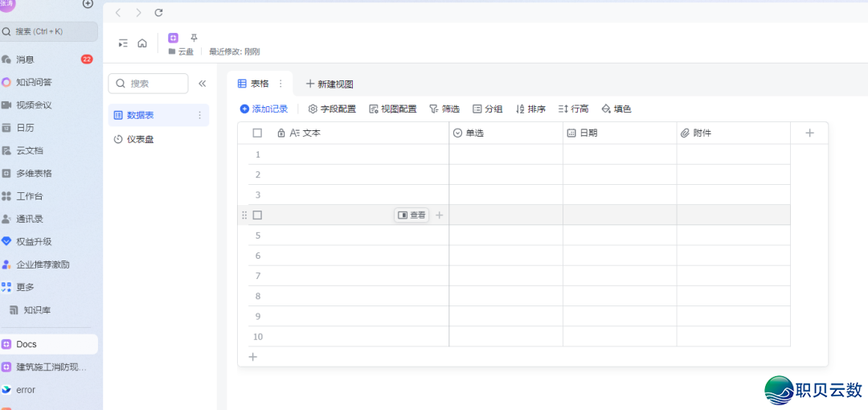The image size is (868, 410).
Task: Check the select-all header checkbox
Action: click(x=257, y=133)
